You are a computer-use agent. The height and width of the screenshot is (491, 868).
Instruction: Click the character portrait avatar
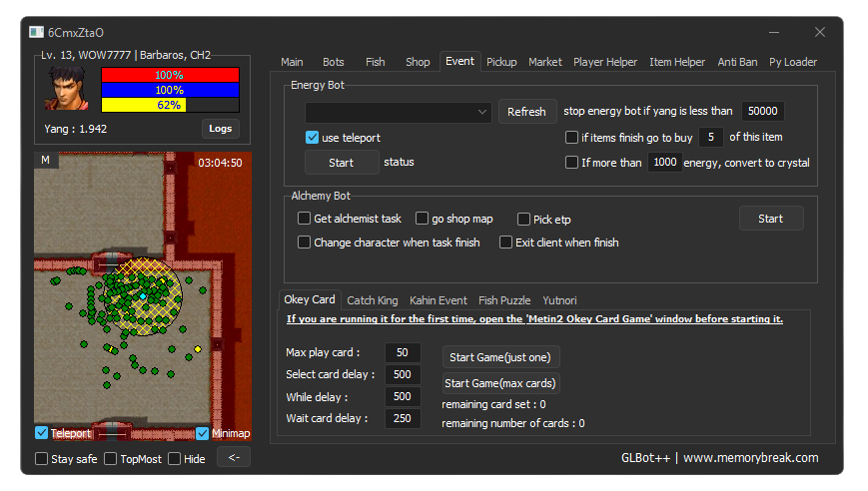point(68,89)
